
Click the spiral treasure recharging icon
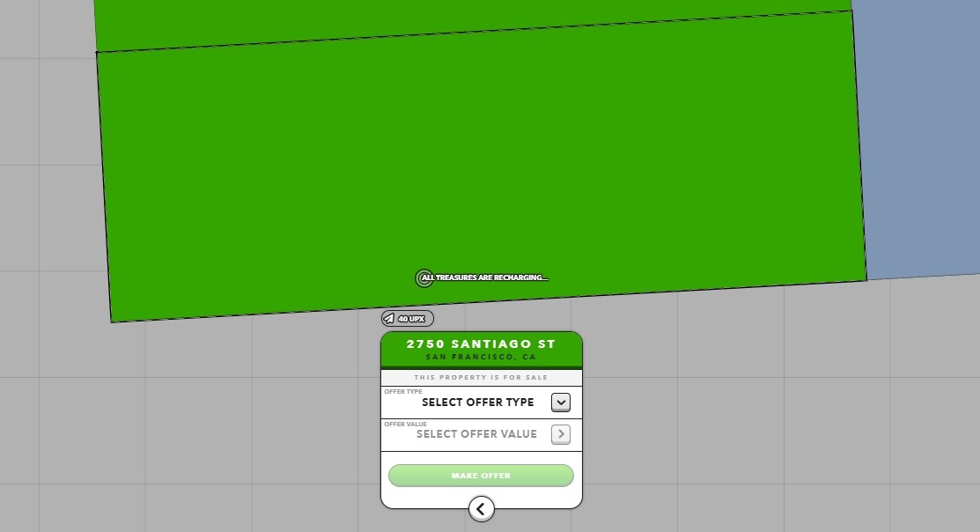coord(424,278)
